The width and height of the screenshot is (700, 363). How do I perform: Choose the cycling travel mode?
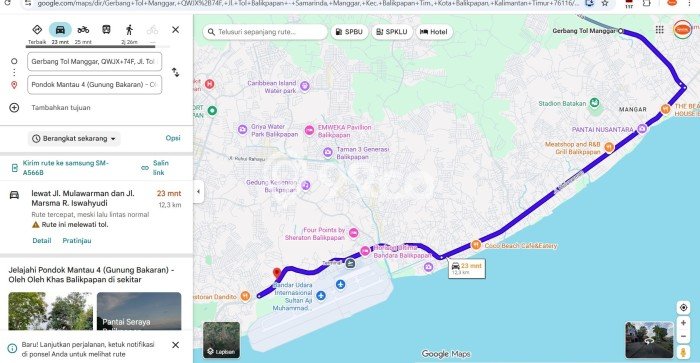tap(152, 30)
